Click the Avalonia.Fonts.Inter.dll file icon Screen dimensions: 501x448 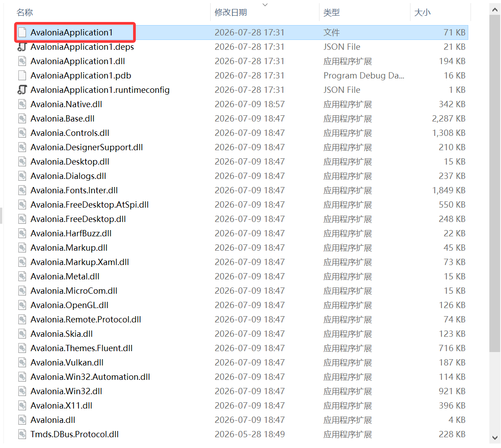22,190
